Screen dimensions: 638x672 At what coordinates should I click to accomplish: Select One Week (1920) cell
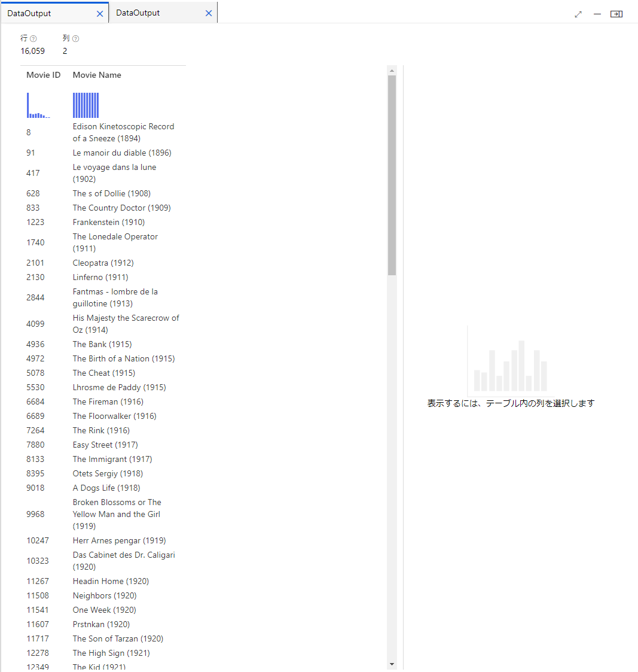(105, 610)
